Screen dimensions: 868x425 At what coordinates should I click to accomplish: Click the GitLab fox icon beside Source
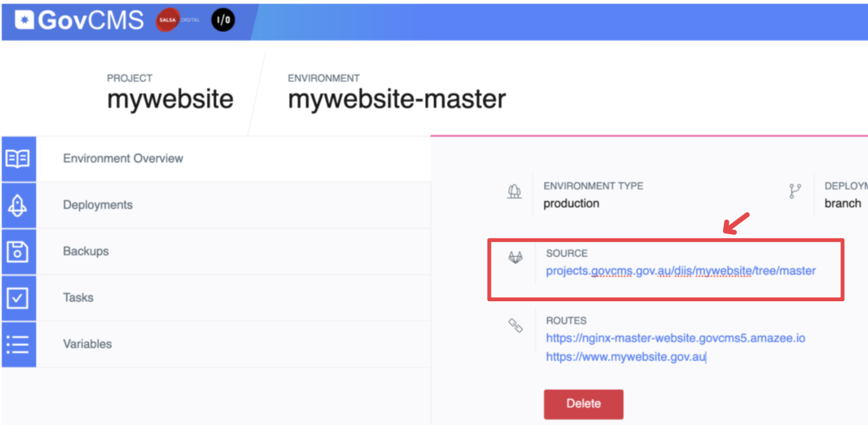point(515,258)
